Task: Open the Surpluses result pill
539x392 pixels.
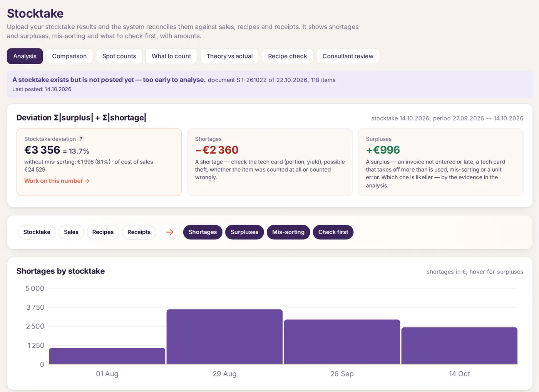Action: pyautogui.click(x=244, y=232)
